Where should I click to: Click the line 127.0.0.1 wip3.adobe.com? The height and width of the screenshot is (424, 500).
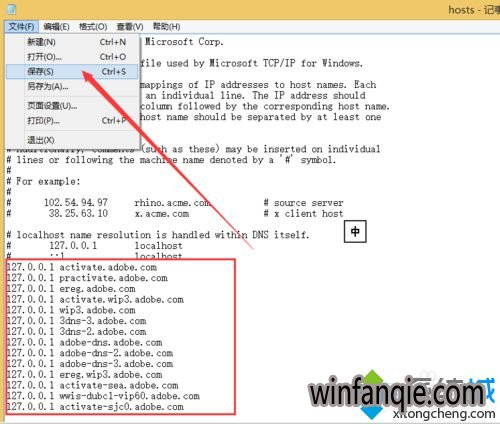(71, 310)
